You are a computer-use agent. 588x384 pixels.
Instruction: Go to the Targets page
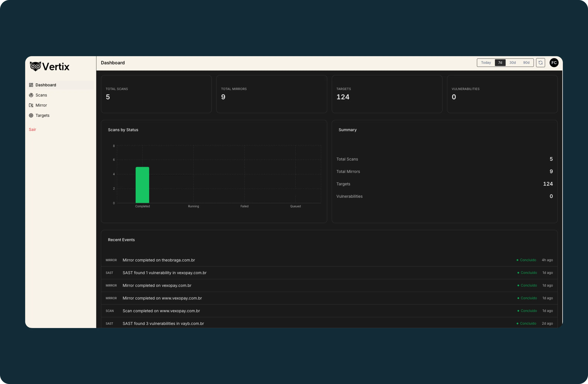point(42,115)
